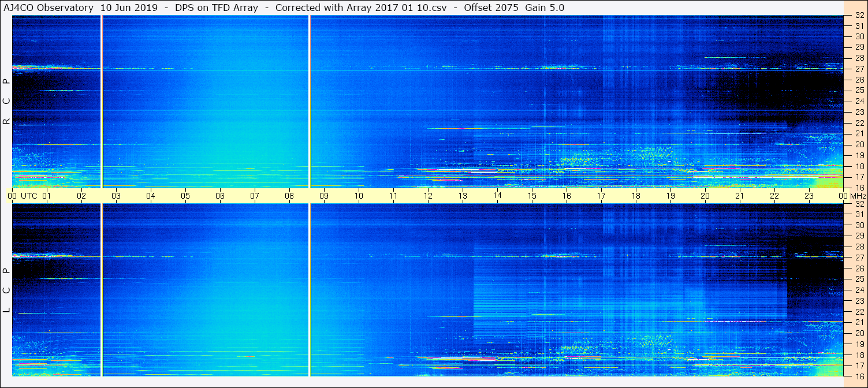Viewport: 868px width, 388px height.
Task: Click hour 13 on the time axis
Action: (463, 196)
